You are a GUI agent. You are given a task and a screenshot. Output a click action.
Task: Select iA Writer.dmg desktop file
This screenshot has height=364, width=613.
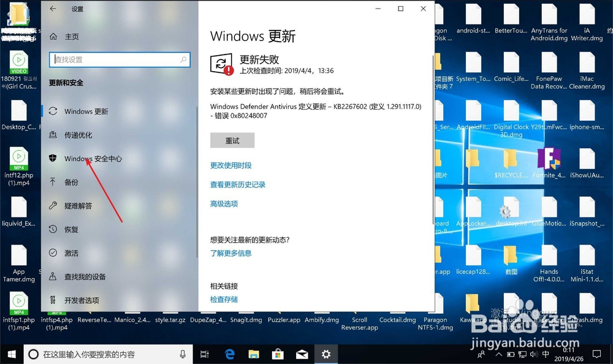[x=587, y=22]
